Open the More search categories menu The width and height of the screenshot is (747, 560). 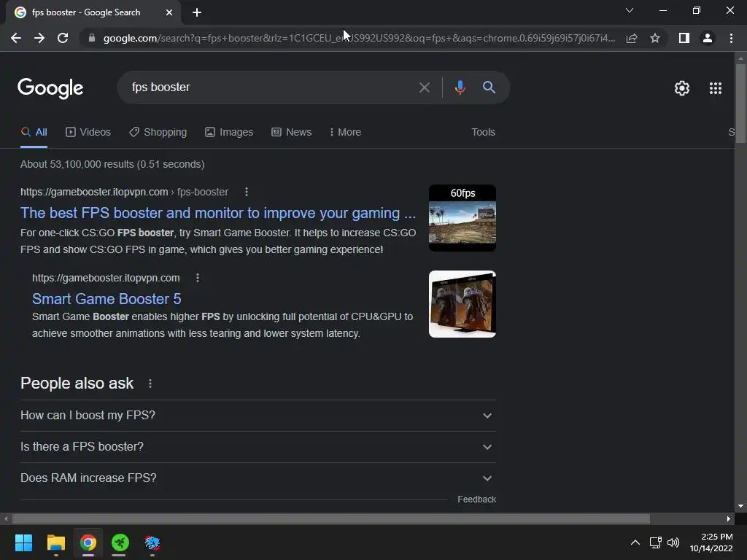click(345, 133)
